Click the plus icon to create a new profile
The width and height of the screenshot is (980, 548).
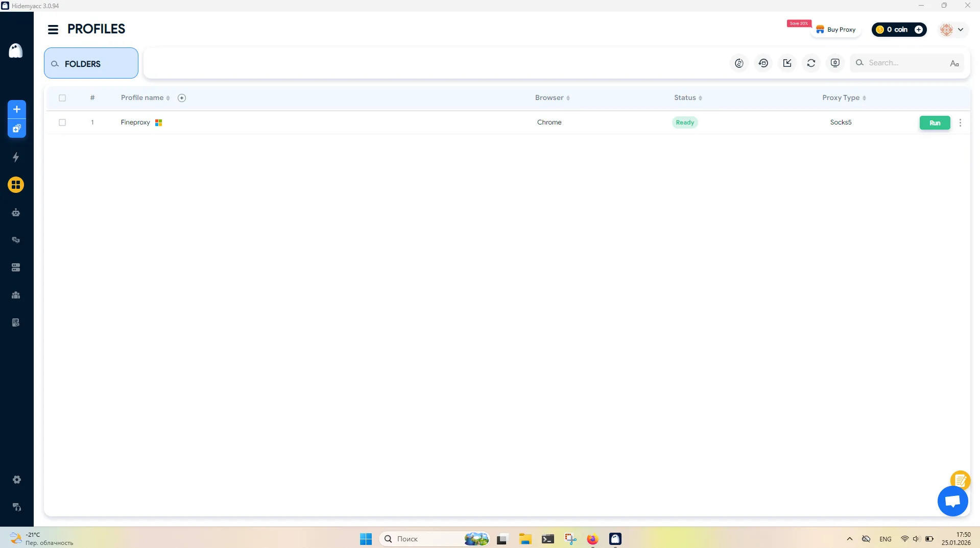(x=16, y=109)
